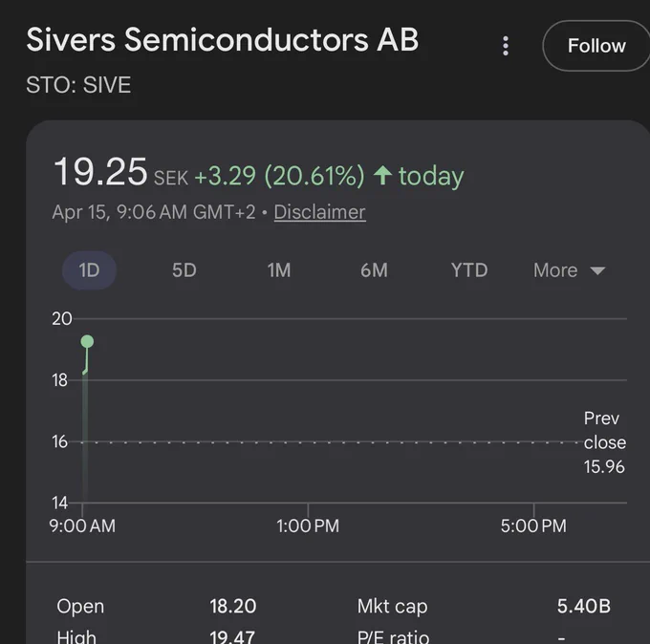Click the Open value 18.20
The height and width of the screenshot is (644, 650).
point(233,607)
